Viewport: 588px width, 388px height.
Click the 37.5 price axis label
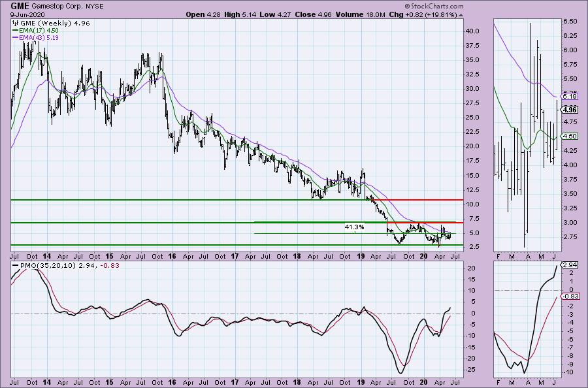point(472,45)
